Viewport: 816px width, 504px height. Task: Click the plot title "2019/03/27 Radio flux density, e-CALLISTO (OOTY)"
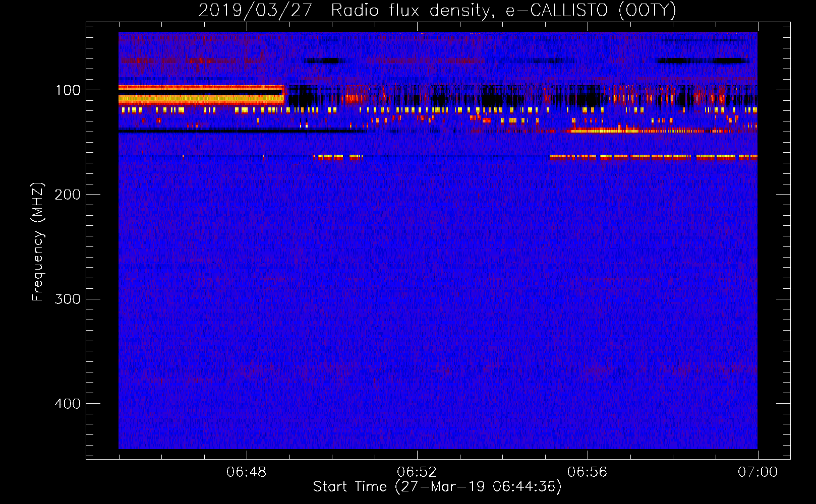[x=437, y=10]
